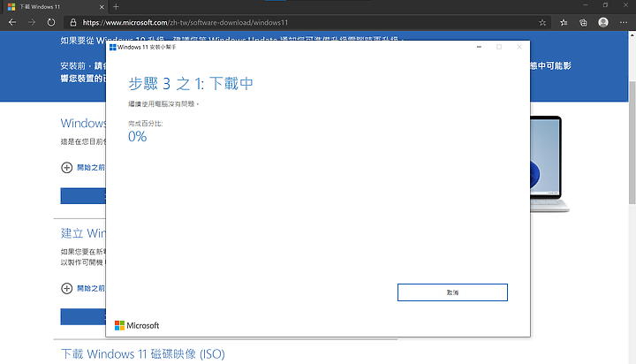This screenshot has width=636, height=364.
Task: Expand second 開始之前 section under 建立 Windows
Action: tap(83, 288)
